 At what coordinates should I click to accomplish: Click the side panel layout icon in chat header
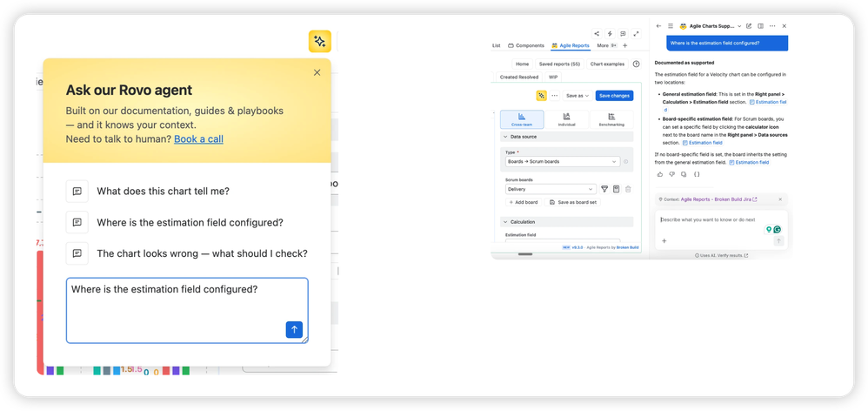pyautogui.click(x=761, y=26)
